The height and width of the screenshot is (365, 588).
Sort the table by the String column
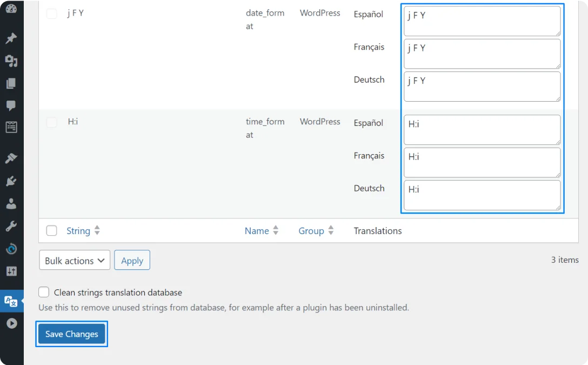(78, 231)
